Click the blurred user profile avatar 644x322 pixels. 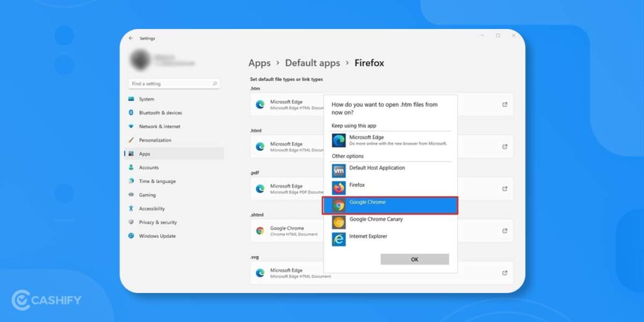coord(140,60)
